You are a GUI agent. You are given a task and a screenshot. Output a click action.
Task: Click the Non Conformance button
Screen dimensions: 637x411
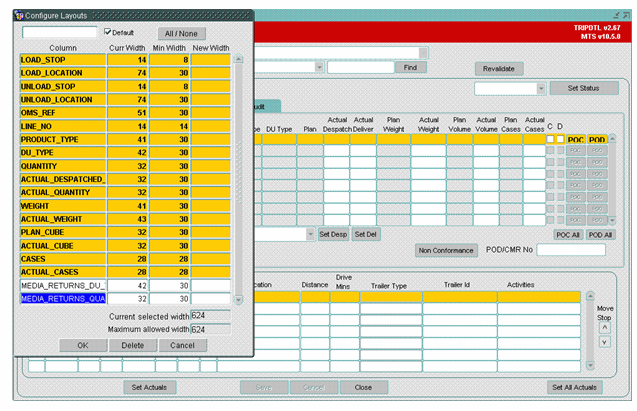446,251
